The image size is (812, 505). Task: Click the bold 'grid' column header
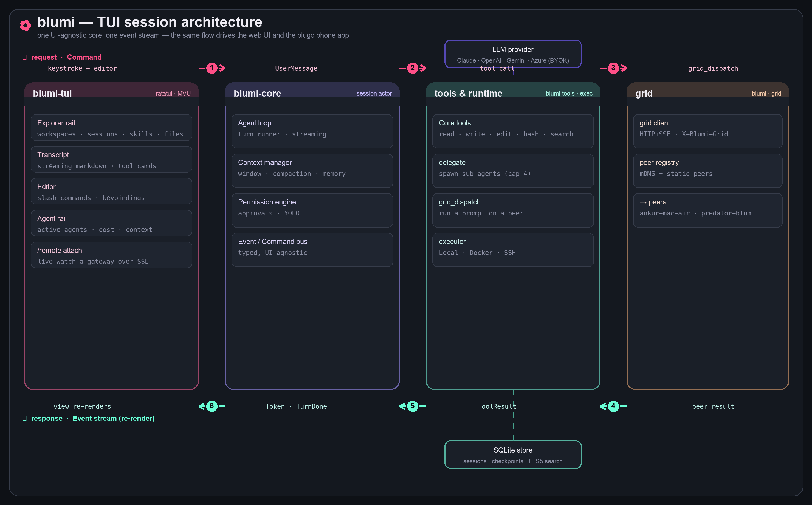pos(644,93)
